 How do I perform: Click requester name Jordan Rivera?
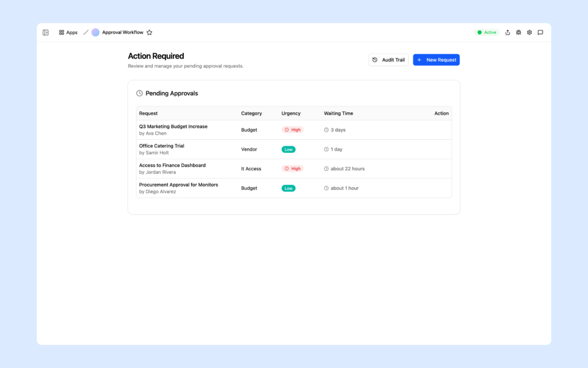pyautogui.click(x=161, y=172)
